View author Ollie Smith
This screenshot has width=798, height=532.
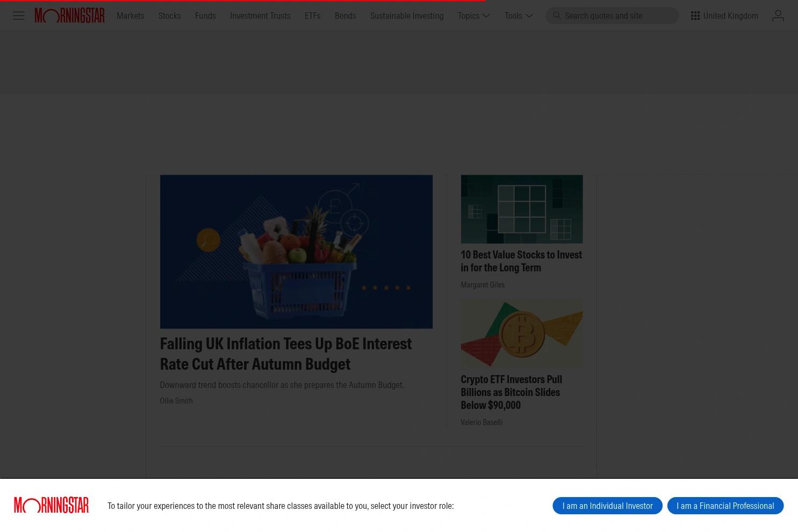[176, 400]
